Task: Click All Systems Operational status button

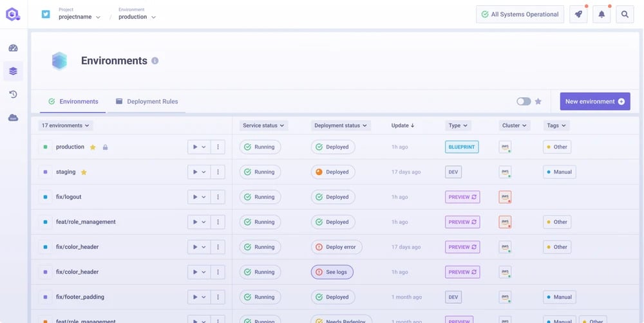Action: (520, 14)
